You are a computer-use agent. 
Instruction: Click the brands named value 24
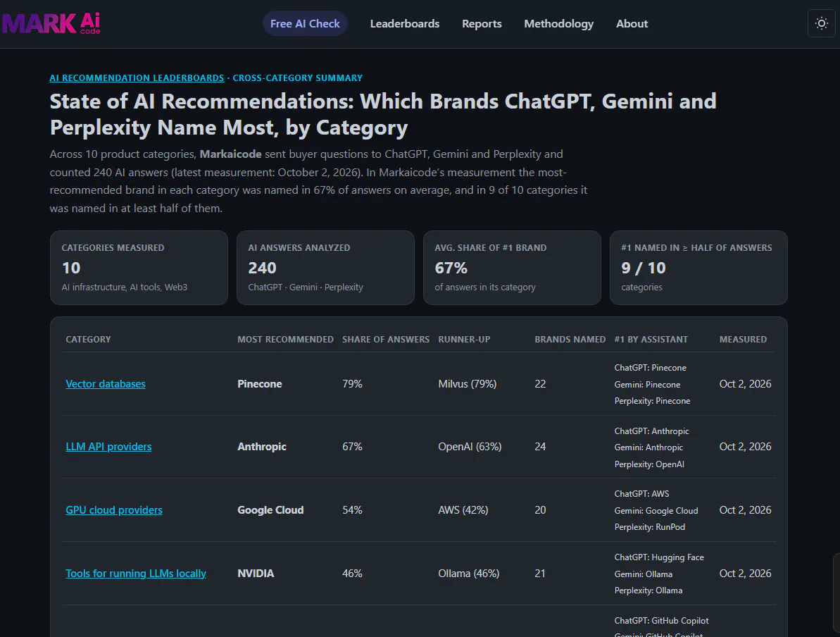coord(540,447)
